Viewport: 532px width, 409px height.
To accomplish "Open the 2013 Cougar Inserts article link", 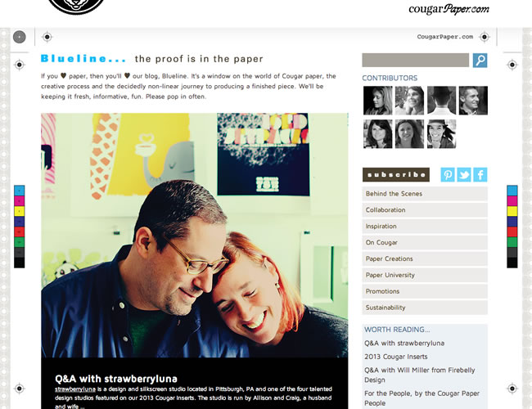I will (395, 357).
